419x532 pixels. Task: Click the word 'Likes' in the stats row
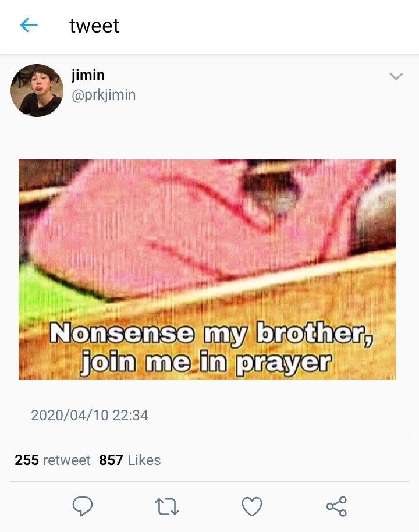[144, 460]
